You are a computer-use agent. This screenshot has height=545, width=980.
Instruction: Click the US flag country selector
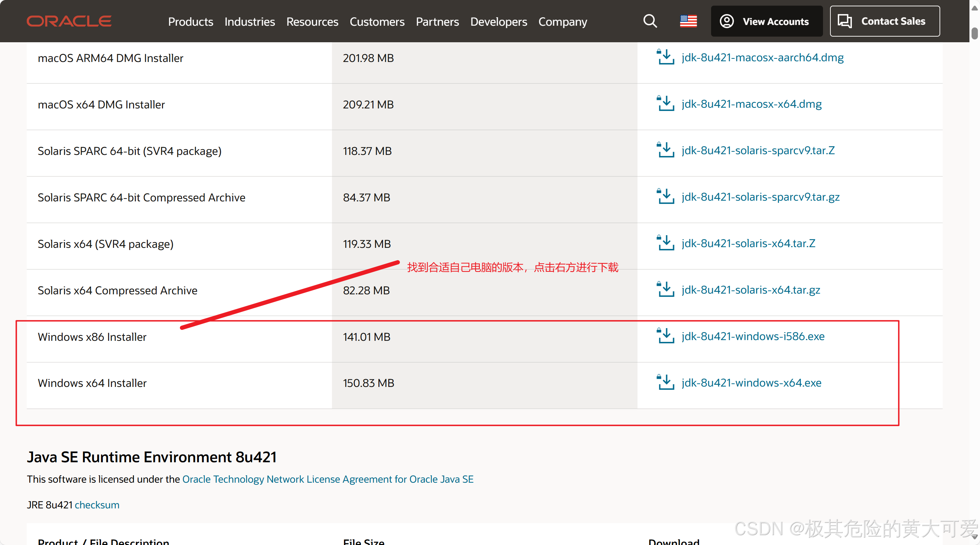(688, 21)
